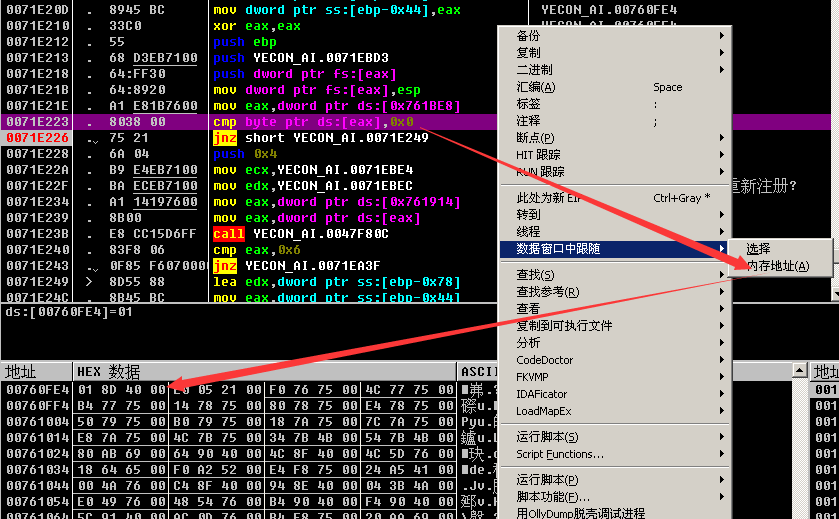Expand the IDAFicator plugin submenu
This screenshot has width=839, height=519.
(543, 394)
